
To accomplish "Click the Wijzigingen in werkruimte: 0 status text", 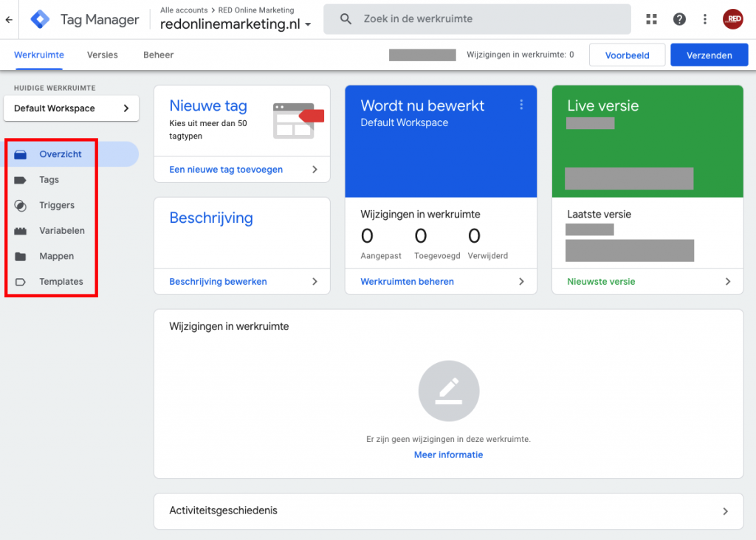I will (x=520, y=55).
